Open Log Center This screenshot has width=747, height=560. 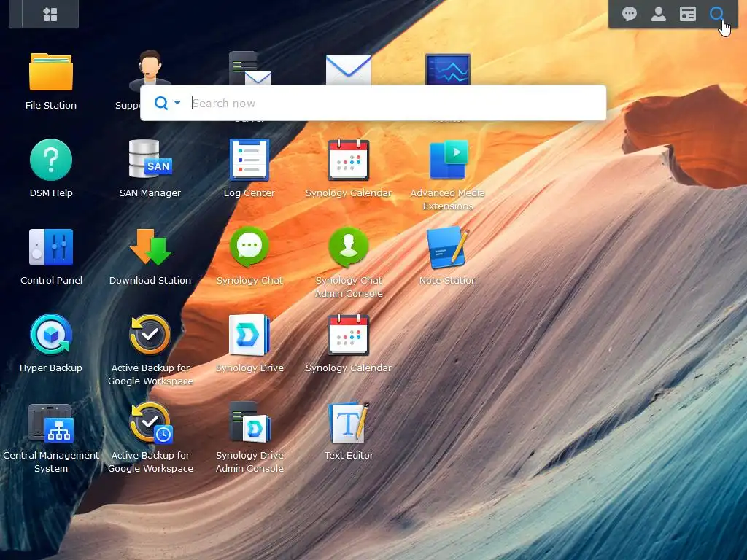click(249, 160)
